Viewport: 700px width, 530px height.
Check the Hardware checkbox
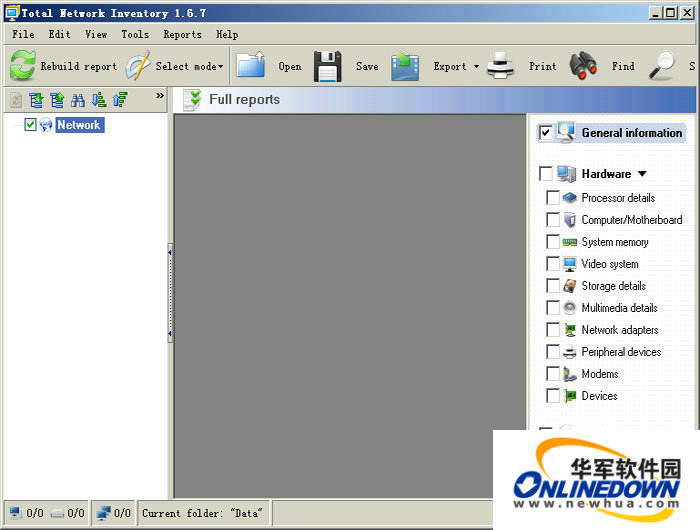point(546,174)
